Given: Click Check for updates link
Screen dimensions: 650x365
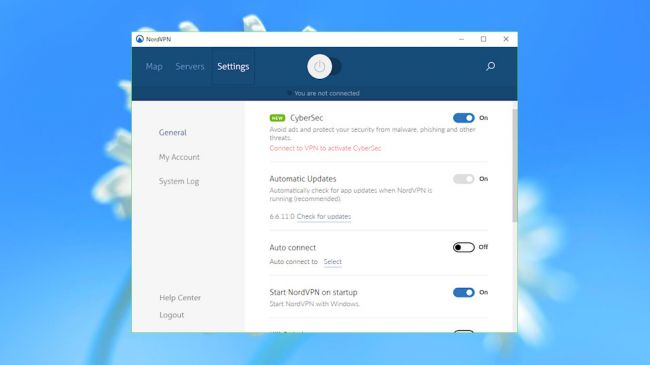Looking at the screenshot, I should [324, 217].
